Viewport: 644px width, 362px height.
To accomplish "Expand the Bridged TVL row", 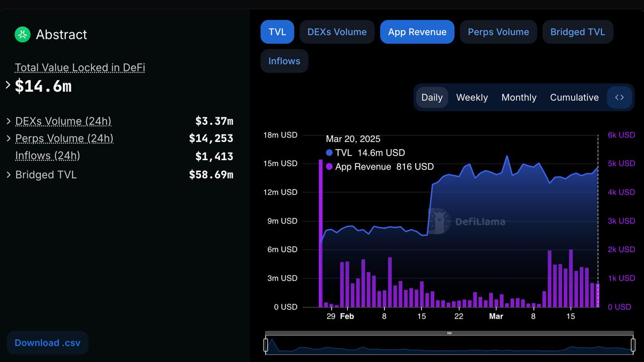I will [x=9, y=175].
